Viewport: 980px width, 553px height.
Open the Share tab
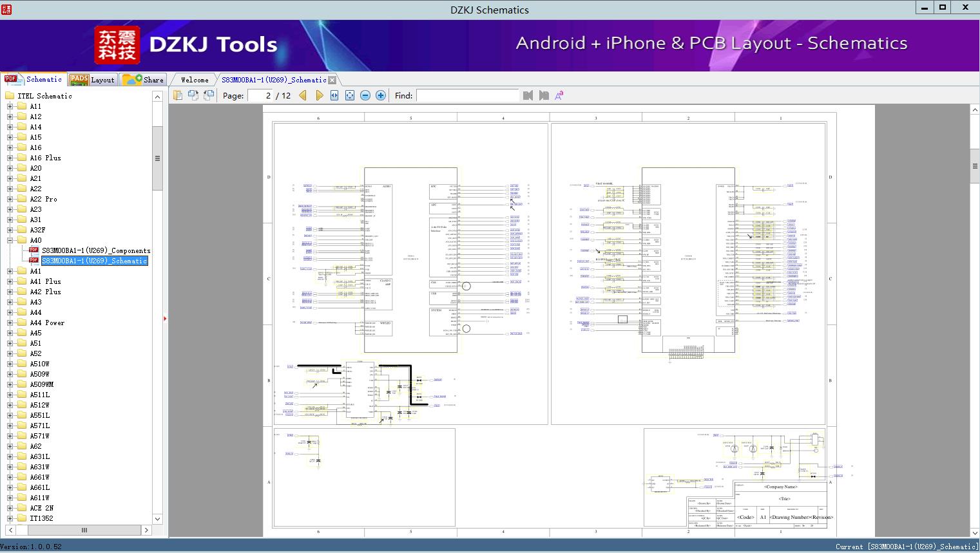coord(144,80)
